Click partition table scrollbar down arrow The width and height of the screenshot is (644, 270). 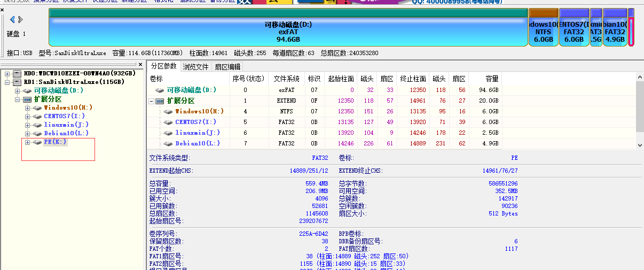[640, 144]
